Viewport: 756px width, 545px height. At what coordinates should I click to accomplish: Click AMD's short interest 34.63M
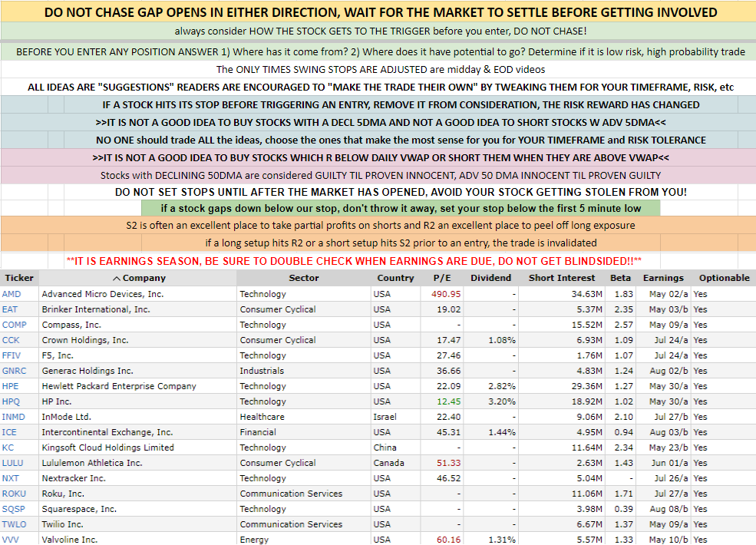[587, 294]
